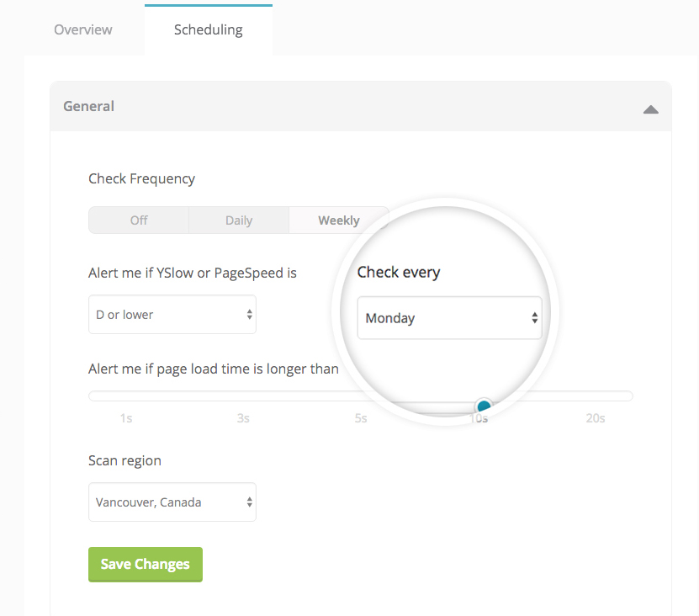Choose the Weekly check frequency option
Image resolution: width=699 pixels, height=616 pixels.
coord(338,220)
